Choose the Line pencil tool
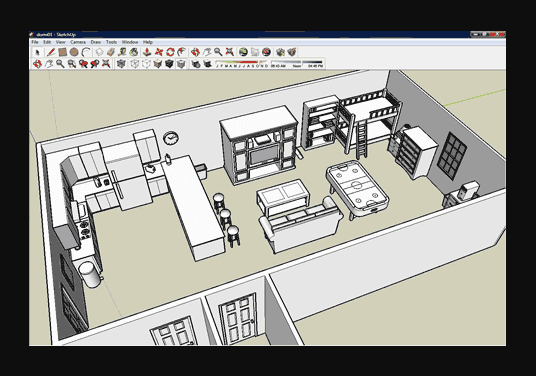 point(51,52)
